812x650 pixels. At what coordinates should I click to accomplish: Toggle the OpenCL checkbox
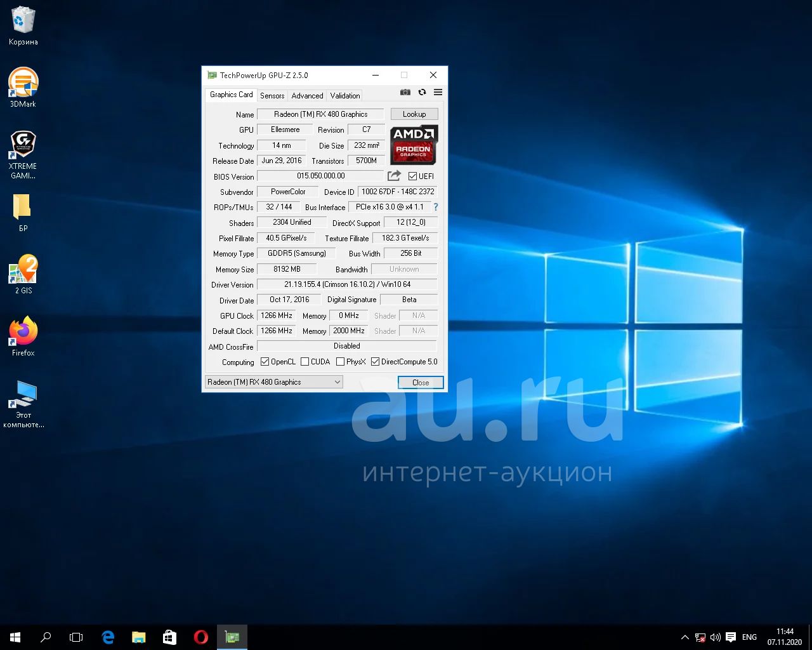[x=265, y=362]
